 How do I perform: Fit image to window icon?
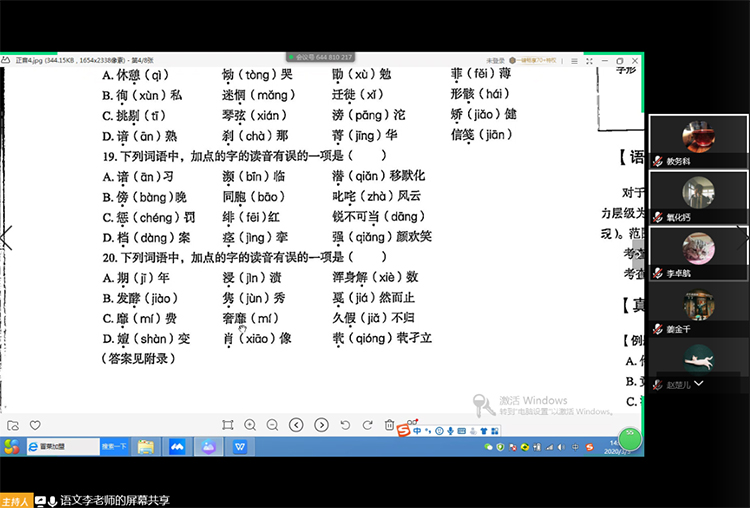pos(228,425)
